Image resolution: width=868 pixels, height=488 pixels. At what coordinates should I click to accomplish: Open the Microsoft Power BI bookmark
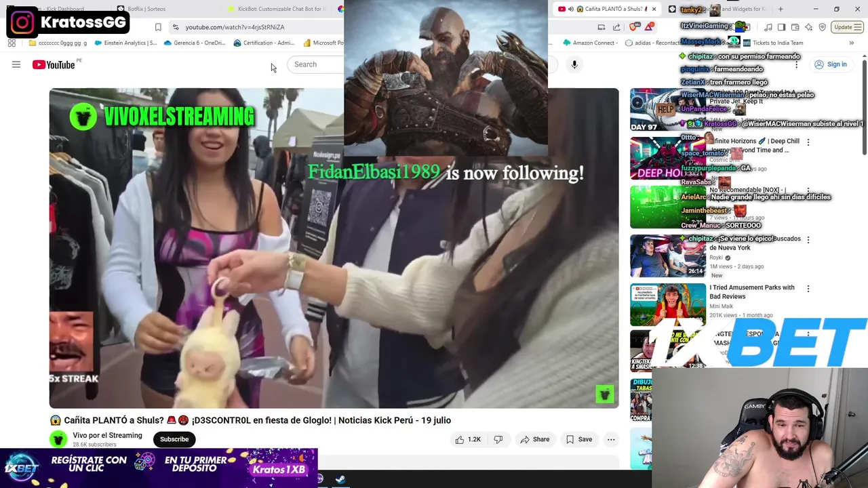tap(324, 43)
